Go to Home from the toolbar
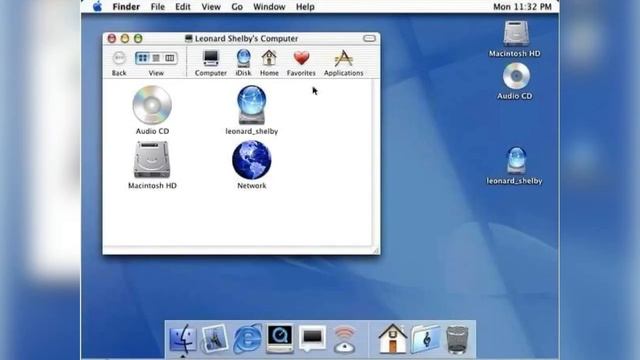This screenshot has width=640, height=360. (269, 63)
